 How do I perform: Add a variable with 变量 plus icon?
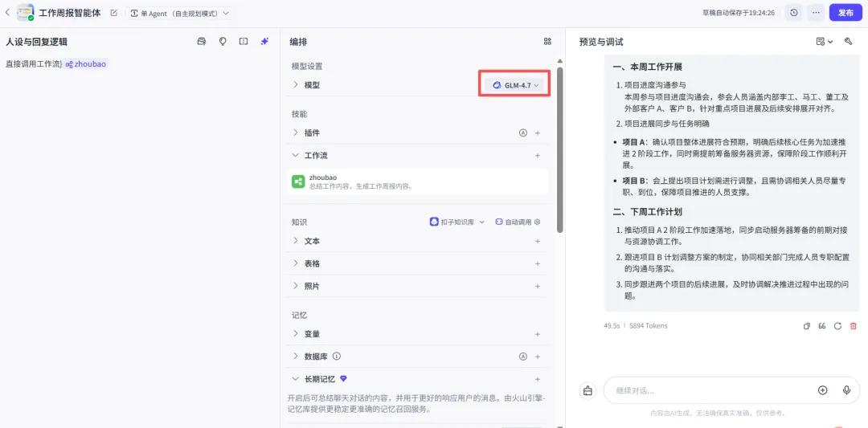click(538, 334)
